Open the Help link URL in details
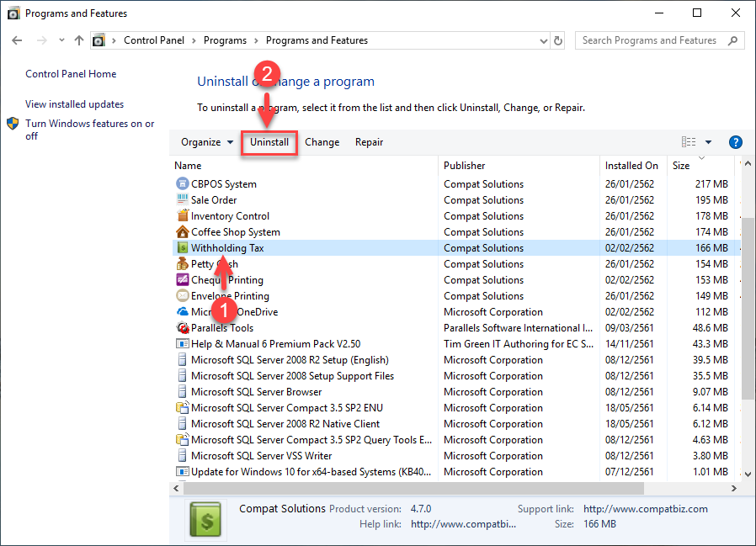The width and height of the screenshot is (756, 546). tap(463, 524)
